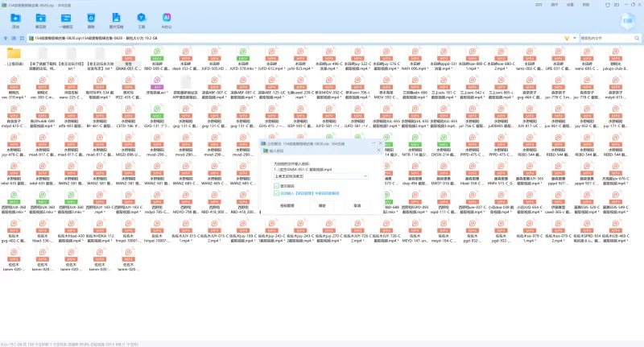Select the CETD-186 file icon

coord(129,111)
